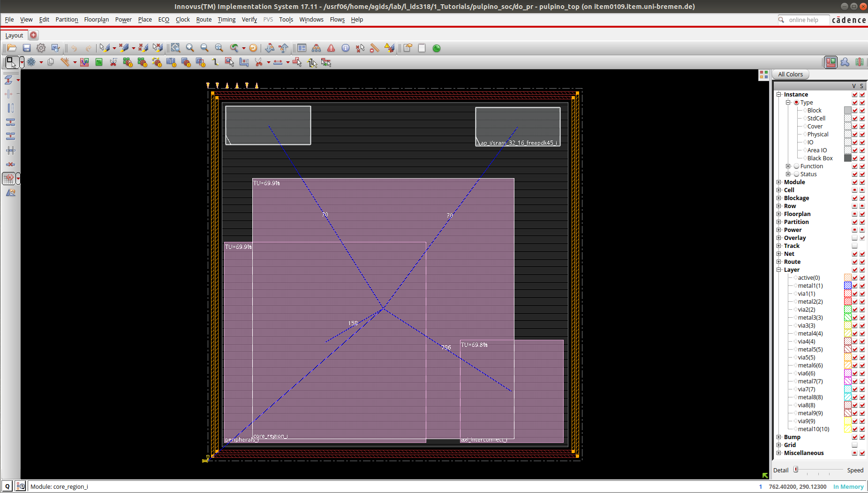Image resolution: width=868 pixels, height=493 pixels.
Task: Expand the Module tree node
Action: tap(779, 182)
